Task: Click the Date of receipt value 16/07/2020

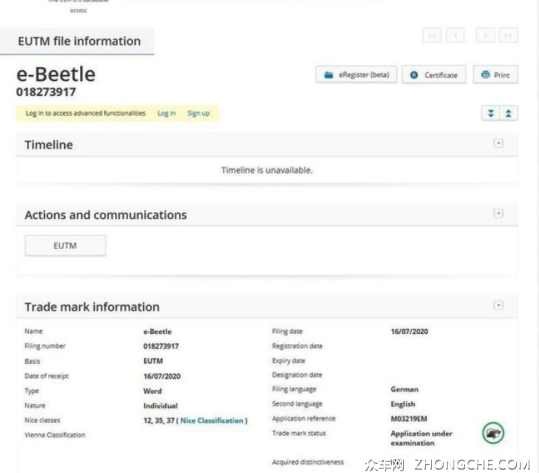Action: tap(162, 376)
